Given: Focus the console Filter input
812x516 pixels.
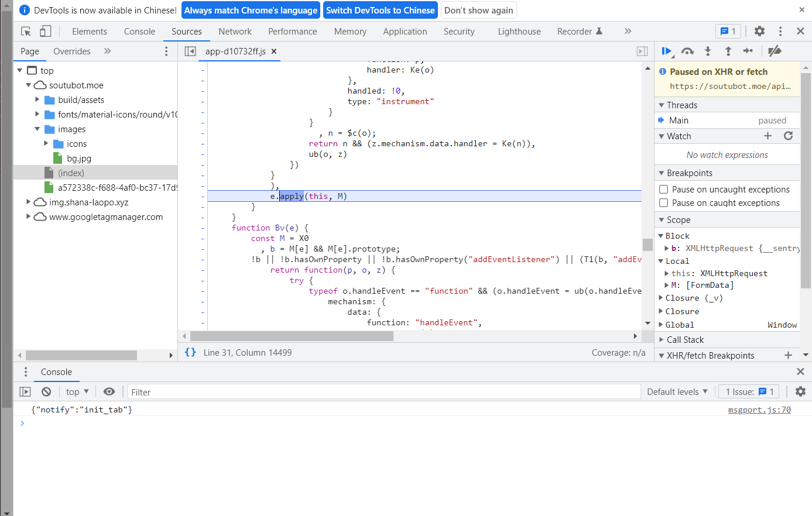Looking at the screenshot, I should tap(384, 392).
